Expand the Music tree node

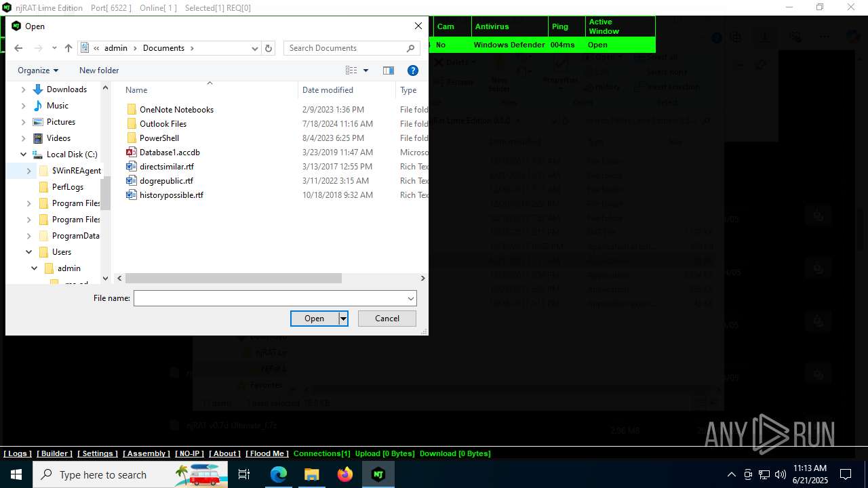tap(24, 106)
